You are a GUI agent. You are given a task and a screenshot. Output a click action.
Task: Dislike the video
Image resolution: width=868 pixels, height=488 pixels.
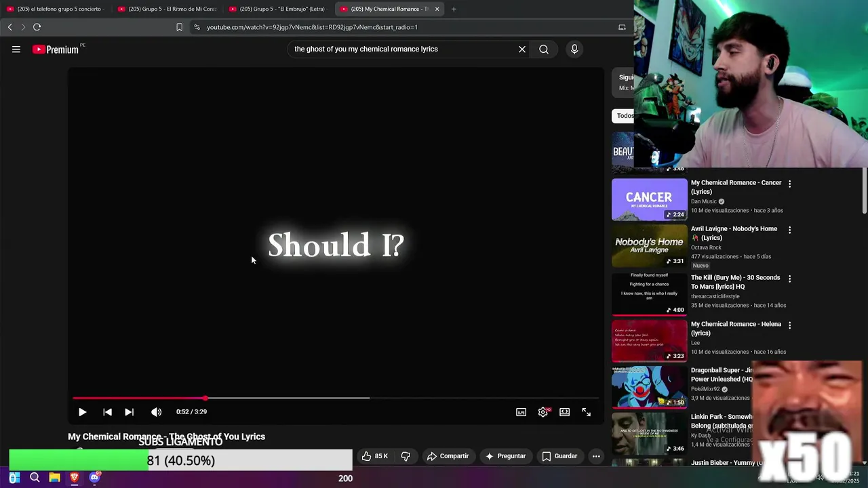pos(406,456)
